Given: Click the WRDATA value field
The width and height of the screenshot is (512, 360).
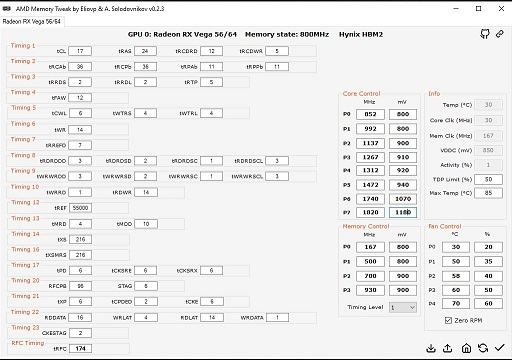Looking at the screenshot, I should pyautogui.click(x=277, y=317).
